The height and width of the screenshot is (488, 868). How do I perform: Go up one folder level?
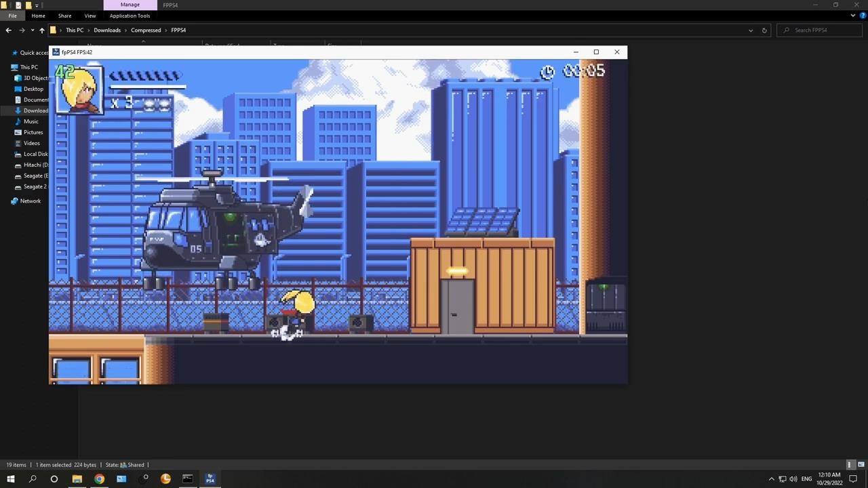(42, 30)
